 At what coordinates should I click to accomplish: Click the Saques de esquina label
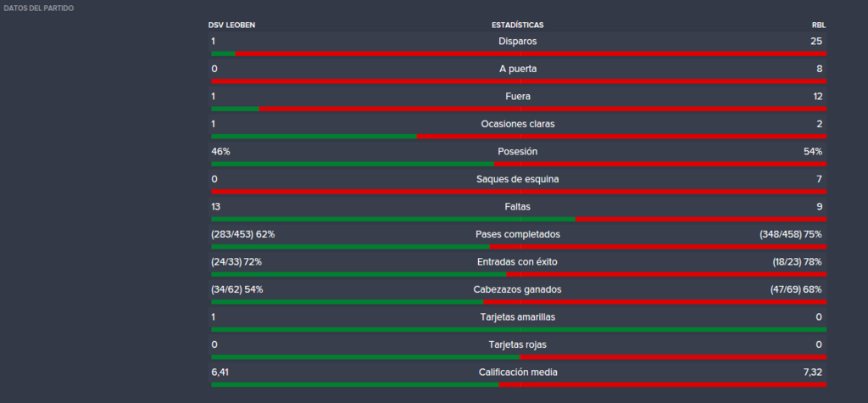pyautogui.click(x=518, y=179)
